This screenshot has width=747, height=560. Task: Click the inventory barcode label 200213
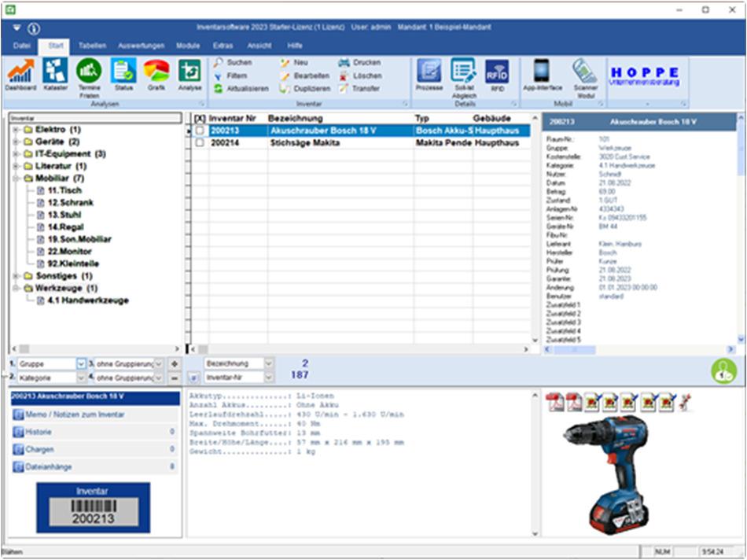(x=94, y=507)
